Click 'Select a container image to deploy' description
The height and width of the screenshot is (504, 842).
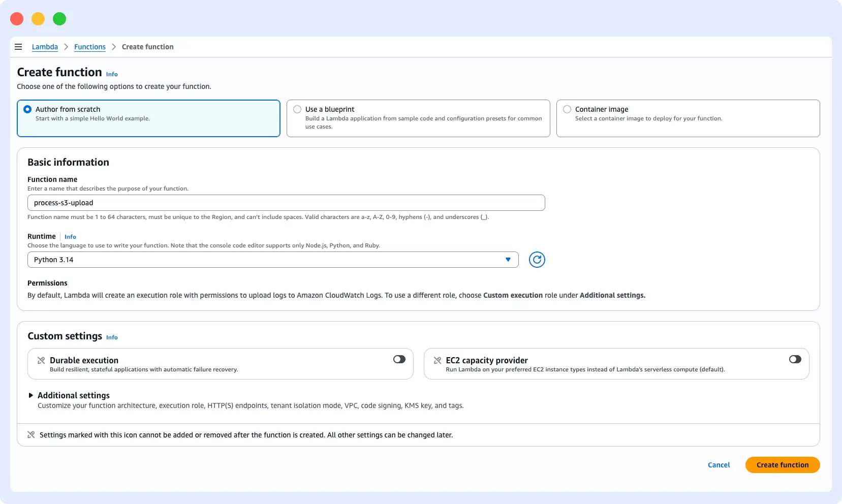click(x=648, y=118)
